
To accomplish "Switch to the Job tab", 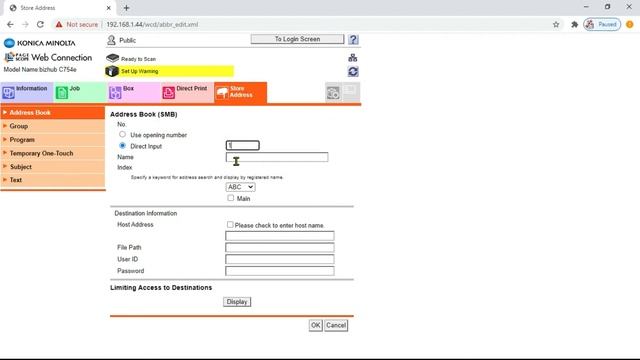I will 80,93.
